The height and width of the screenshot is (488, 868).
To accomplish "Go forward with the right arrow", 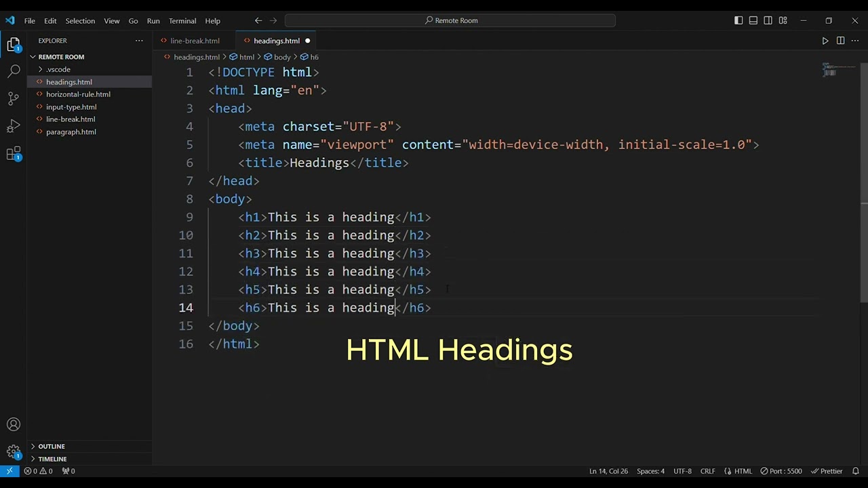I will (x=274, y=20).
